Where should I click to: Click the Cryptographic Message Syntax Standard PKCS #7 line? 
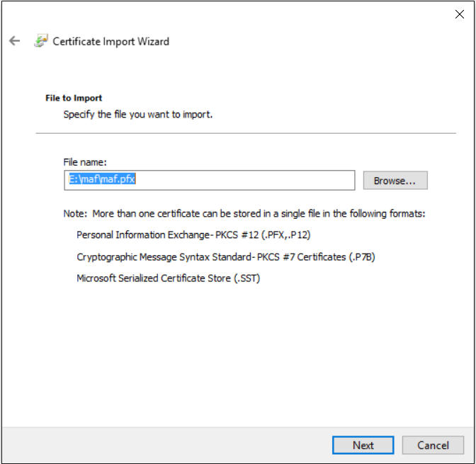click(x=225, y=256)
